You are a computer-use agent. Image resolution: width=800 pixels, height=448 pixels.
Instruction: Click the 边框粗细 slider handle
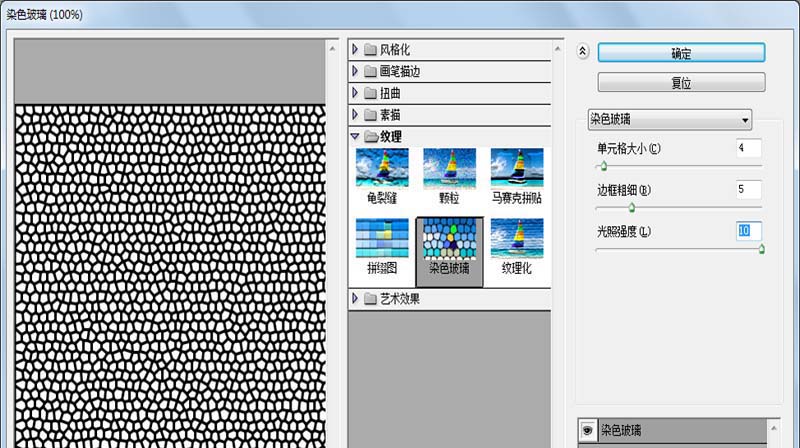(632, 207)
